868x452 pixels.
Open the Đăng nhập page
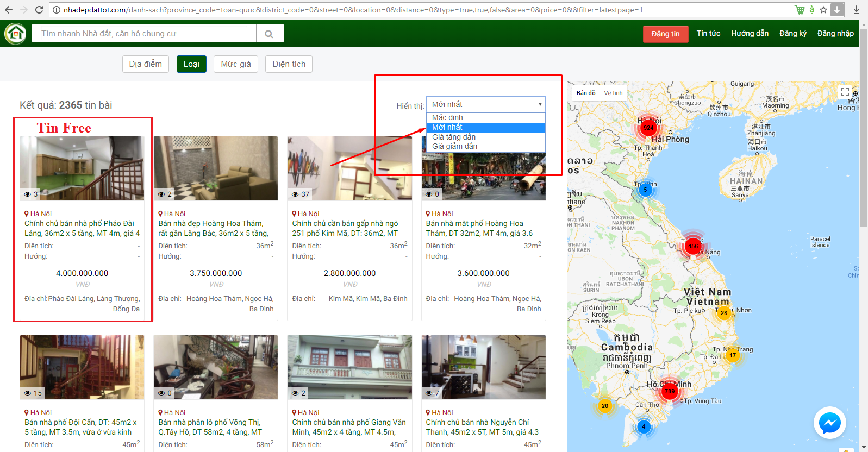click(x=835, y=33)
